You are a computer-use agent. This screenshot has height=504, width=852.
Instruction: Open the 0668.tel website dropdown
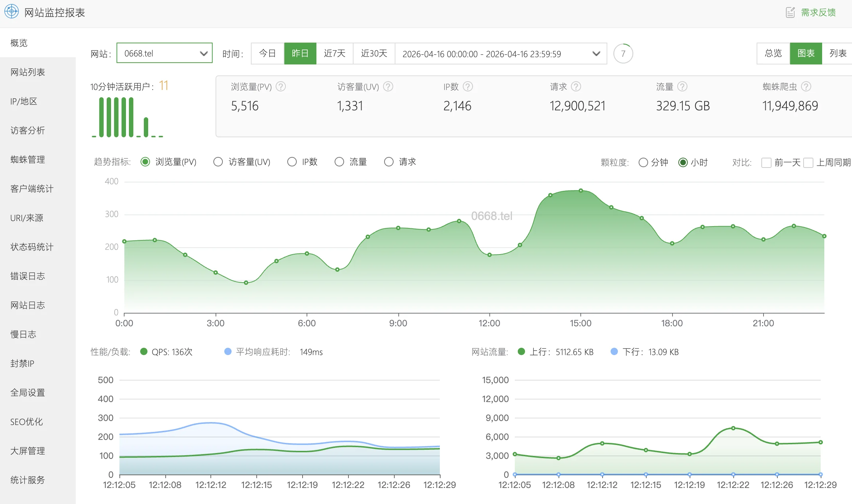165,54
